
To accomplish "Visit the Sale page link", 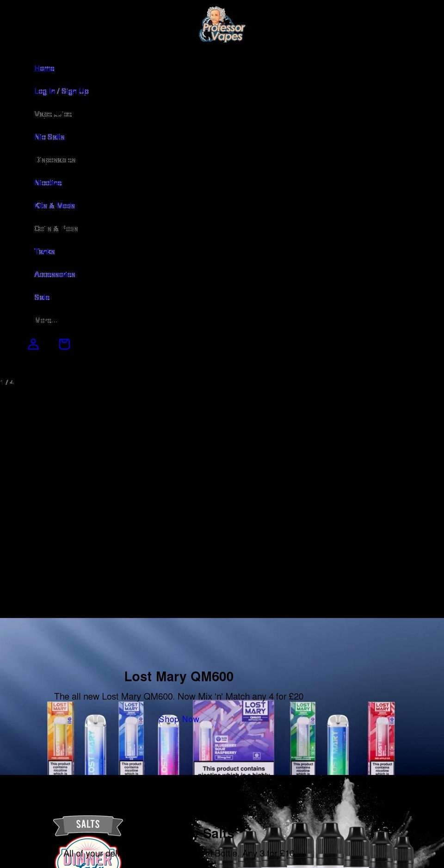I will pos(42,297).
